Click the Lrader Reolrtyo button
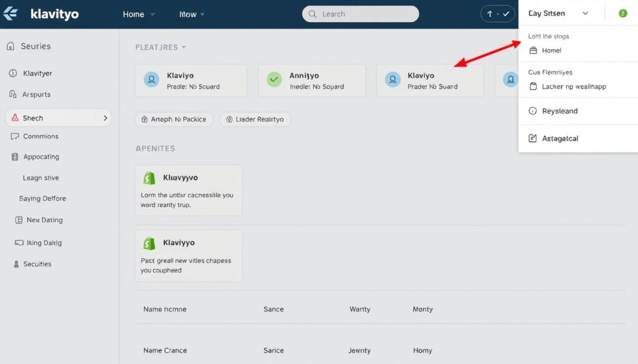Image resolution: width=638 pixels, height=364 pixels. pyautogui.click(x=255, y=119)
